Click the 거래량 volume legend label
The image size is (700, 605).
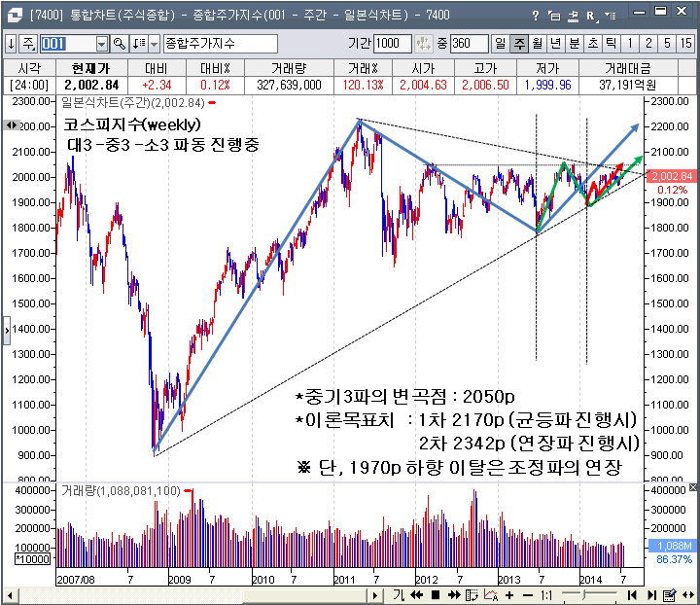click(x=121, y=491)
